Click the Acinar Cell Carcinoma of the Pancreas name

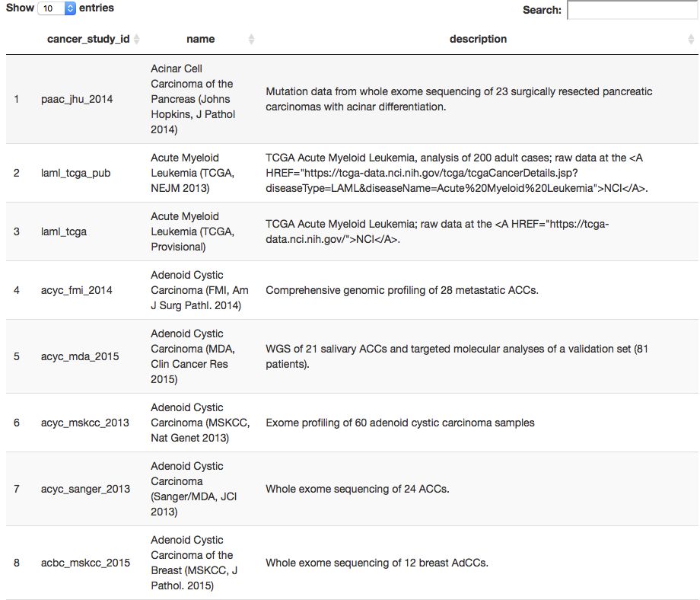[x=192, y=99]
